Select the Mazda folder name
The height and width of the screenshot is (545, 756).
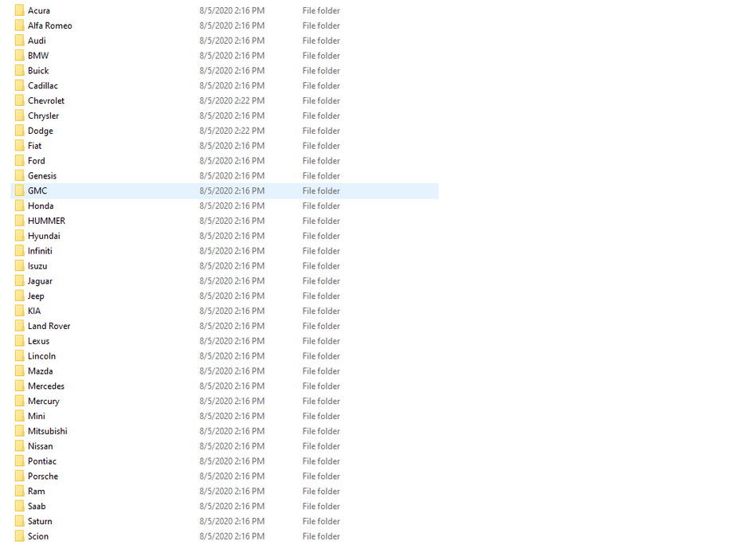tap(41, 371)
